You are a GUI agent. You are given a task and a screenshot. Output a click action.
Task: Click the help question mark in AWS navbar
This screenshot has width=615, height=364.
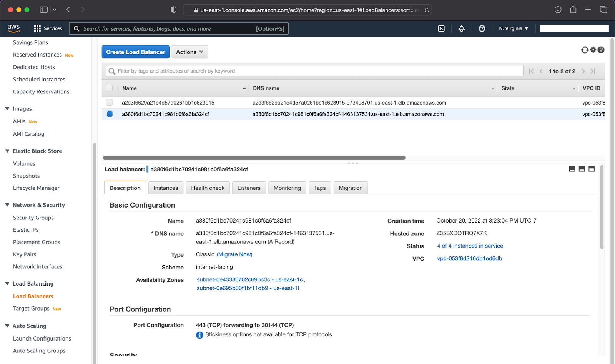tap(482, 28)
